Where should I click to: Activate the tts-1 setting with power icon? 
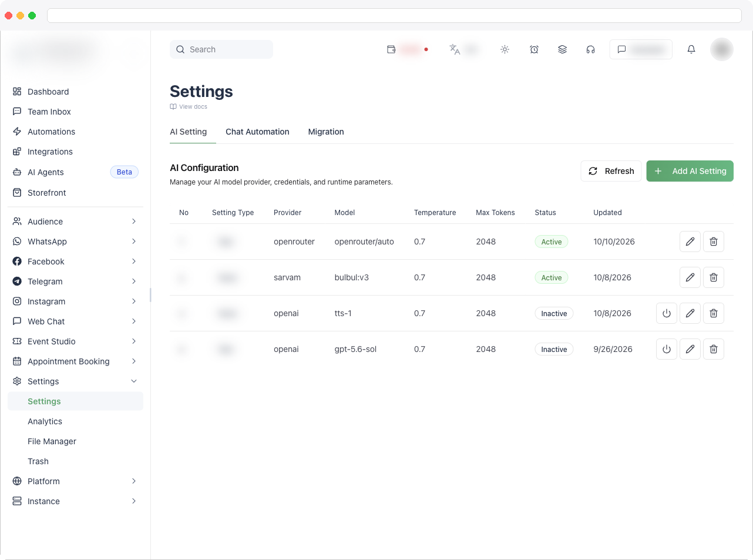(667, 313)
